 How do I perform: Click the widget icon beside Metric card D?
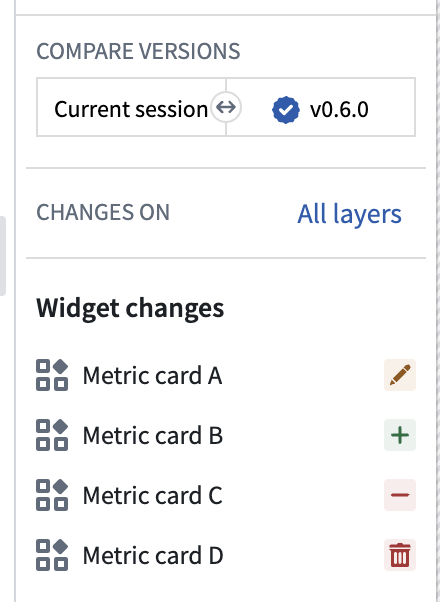click(x=52, y=555)
